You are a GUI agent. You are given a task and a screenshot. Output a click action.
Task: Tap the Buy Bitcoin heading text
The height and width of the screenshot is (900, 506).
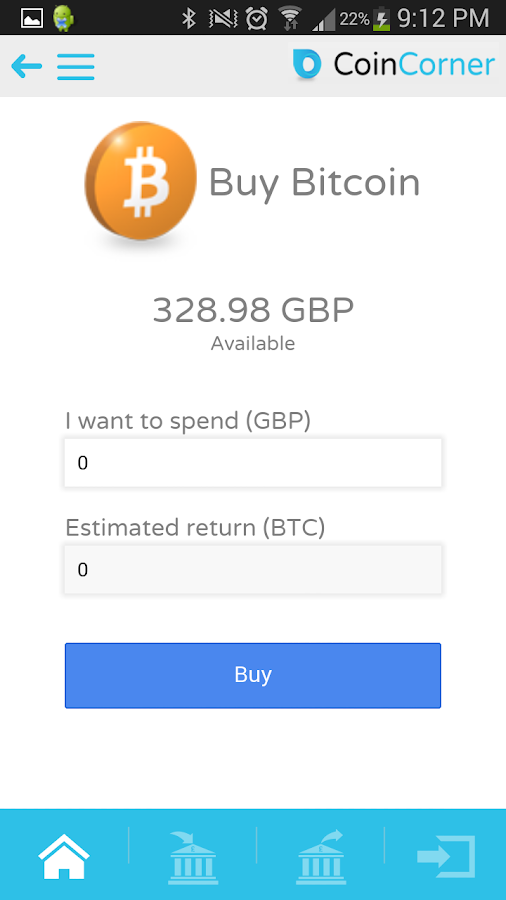pyautogui.click(x=314, y=184)
